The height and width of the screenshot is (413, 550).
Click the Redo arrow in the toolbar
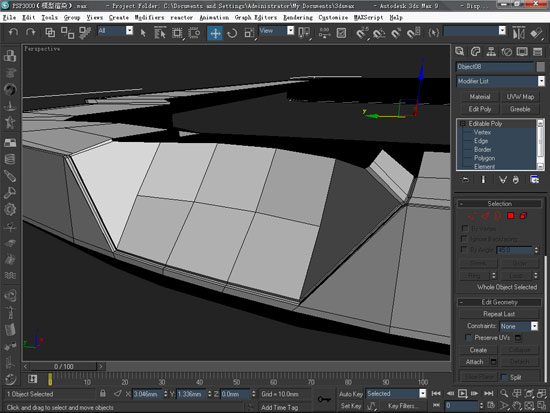(31, 33)
